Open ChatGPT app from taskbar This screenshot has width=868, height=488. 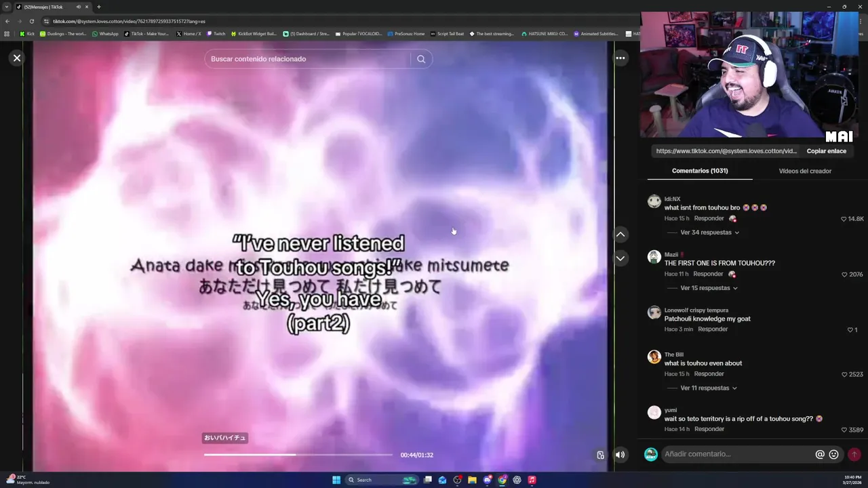pyautogui.click(x=517, y=480)
